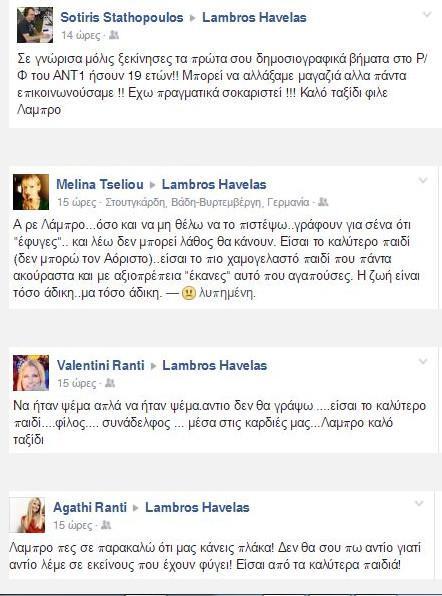Expand options menu on Agathi Ranti post
Screen dimensions: 442x596
(418, 503)
